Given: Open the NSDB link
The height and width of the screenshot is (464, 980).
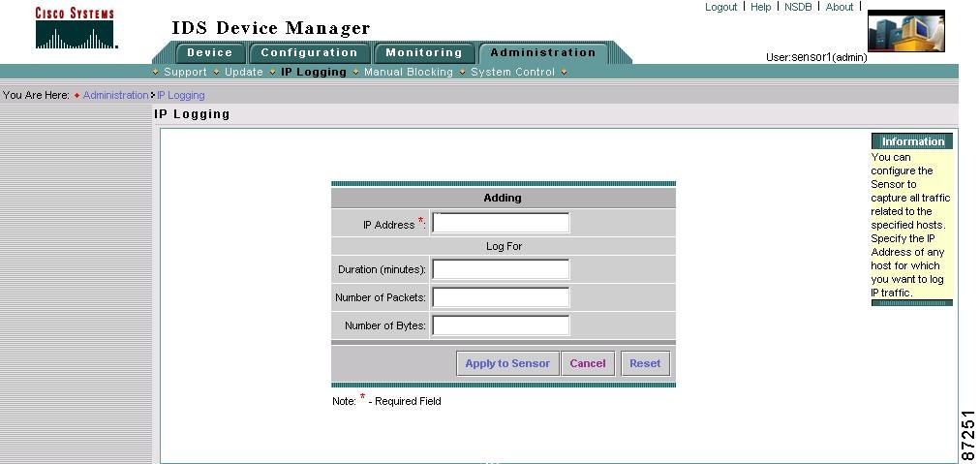Looking at the screenshot, I should (798, 7).
